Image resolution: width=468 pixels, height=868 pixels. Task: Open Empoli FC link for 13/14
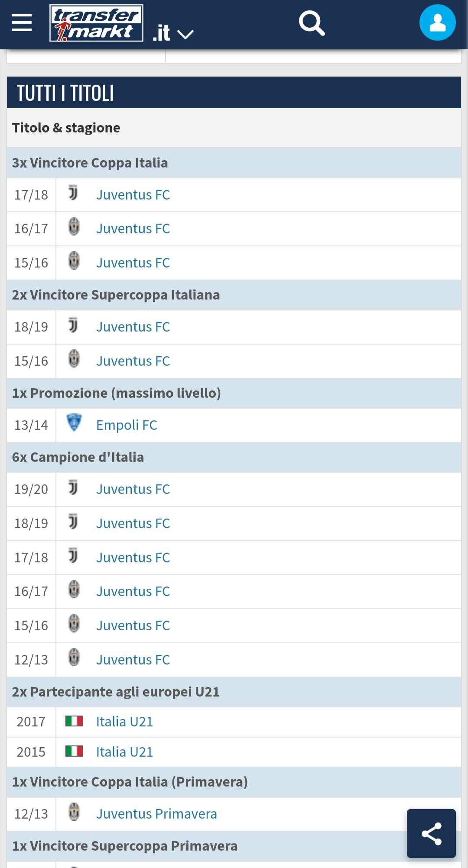(127, 425)
